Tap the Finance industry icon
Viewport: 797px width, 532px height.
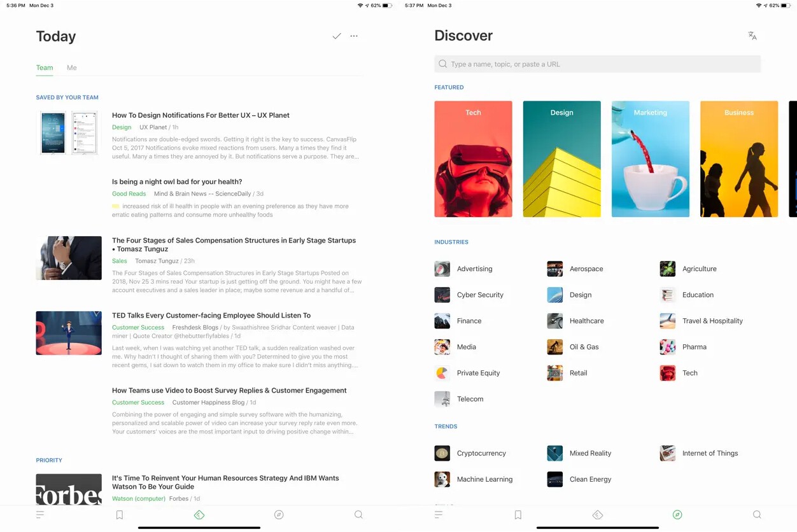click(442, 321)
